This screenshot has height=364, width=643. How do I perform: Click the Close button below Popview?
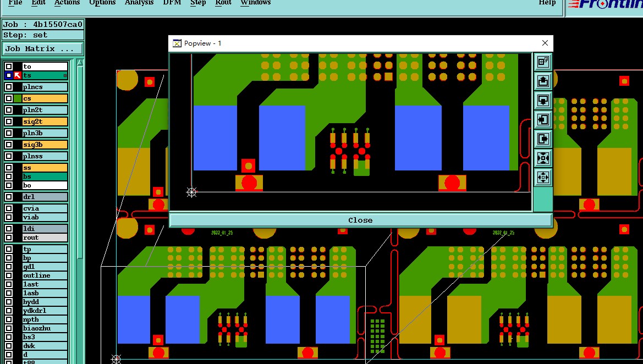pyautogui.click(x=360, y=220)
